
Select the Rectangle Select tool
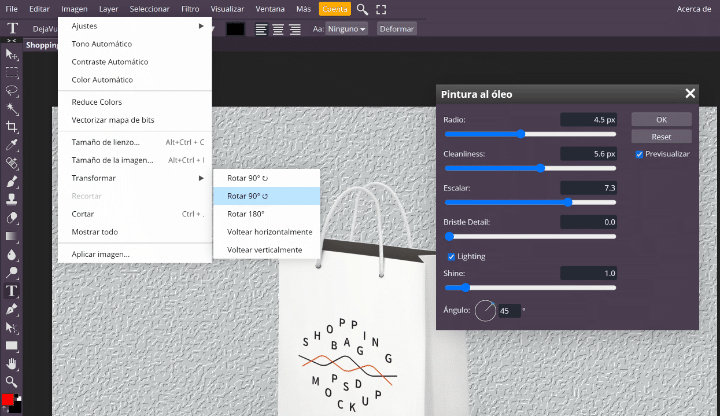pos(11,73)
